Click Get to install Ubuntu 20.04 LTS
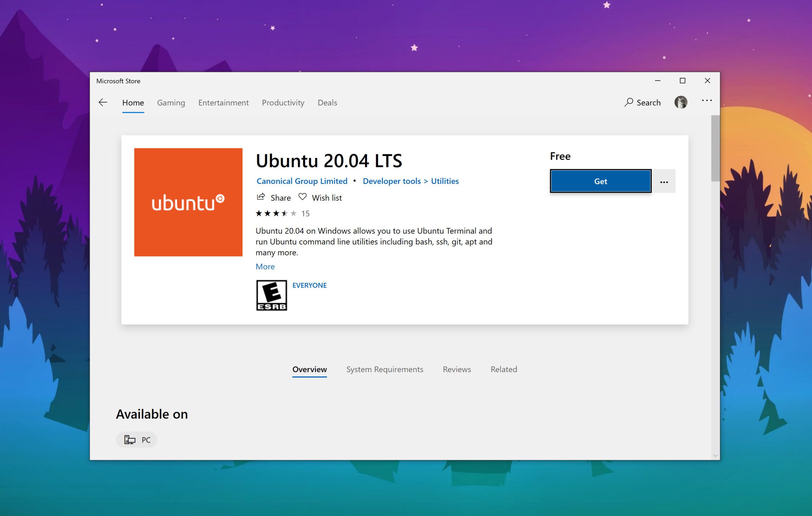Image resolution: width=812 pixels, height=516 pixels. click(x=600, y=181)
